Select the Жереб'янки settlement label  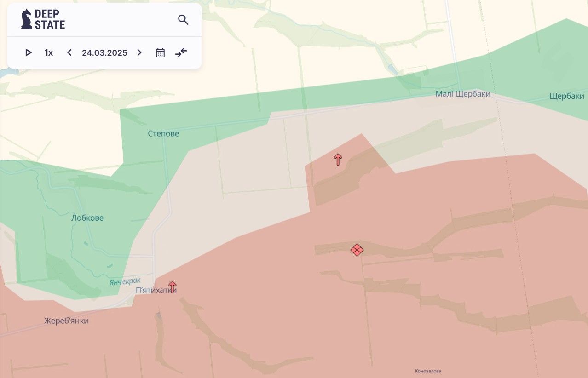point(66,321)
